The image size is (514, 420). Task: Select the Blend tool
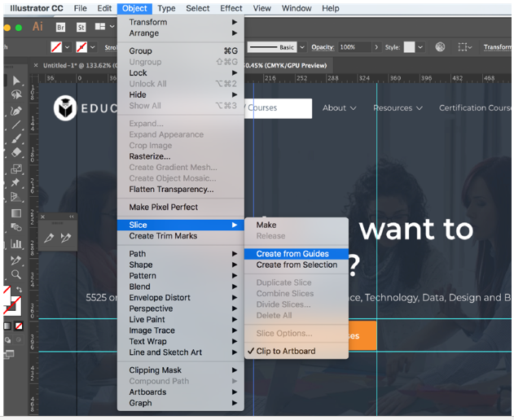(x=16, y=227)
